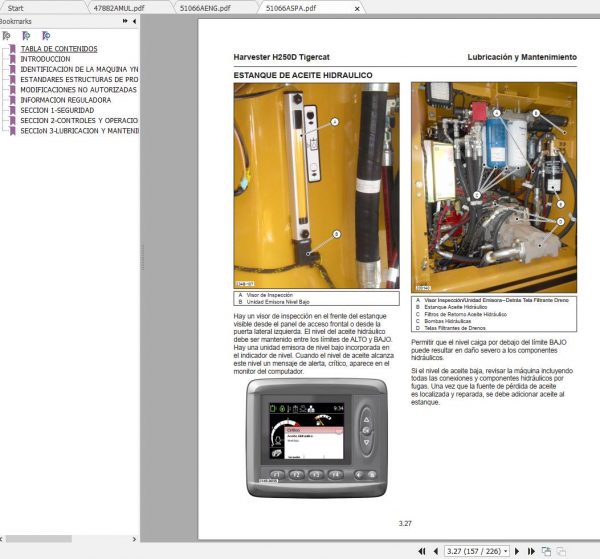Close the 51066ASPA.pdf tab
The height and width of the screenshot is (559, 600).
(357, 8)
